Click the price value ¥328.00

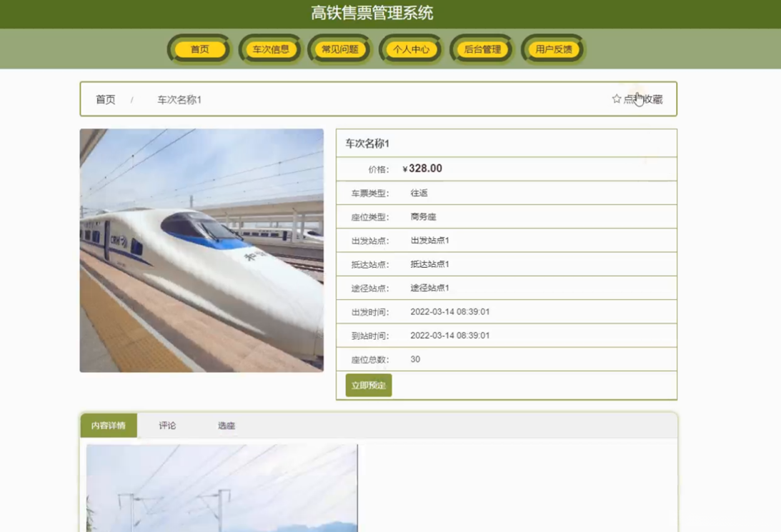(x=422, y=169)
